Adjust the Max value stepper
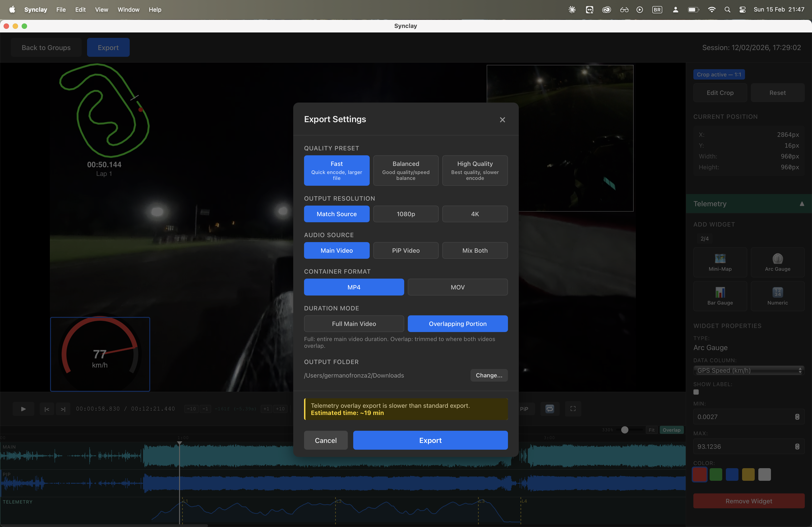Viewport: 812px width, 527px height. coord(797,447)
